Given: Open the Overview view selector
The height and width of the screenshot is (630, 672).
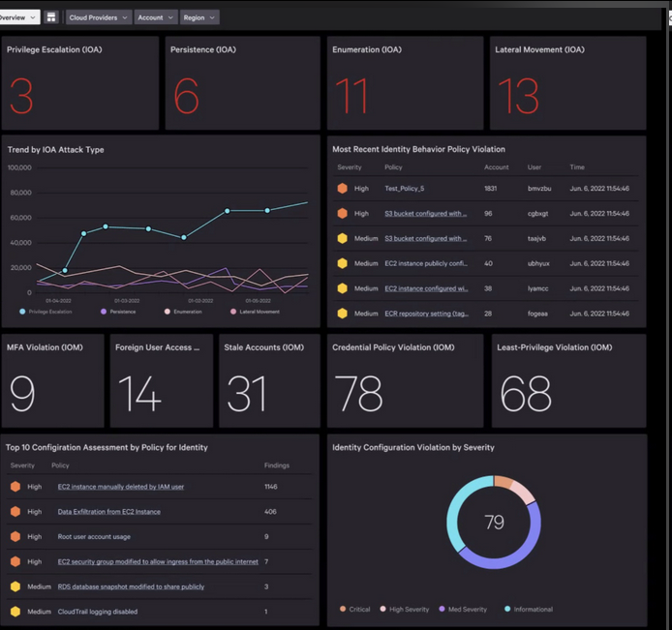Looking at the screenshot, I should point(18,17).
